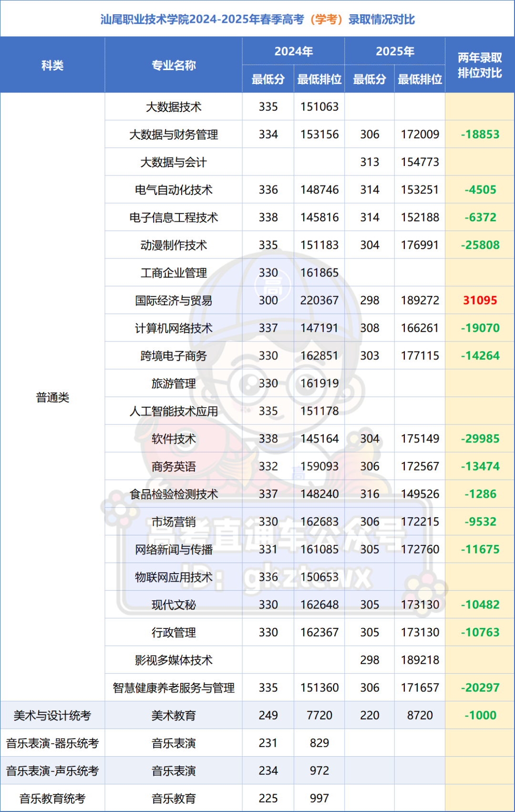The width and height of the screenshot is (515, 812).
Task: Click the red 31095 comparison value
Action: (x=480, y=300)
